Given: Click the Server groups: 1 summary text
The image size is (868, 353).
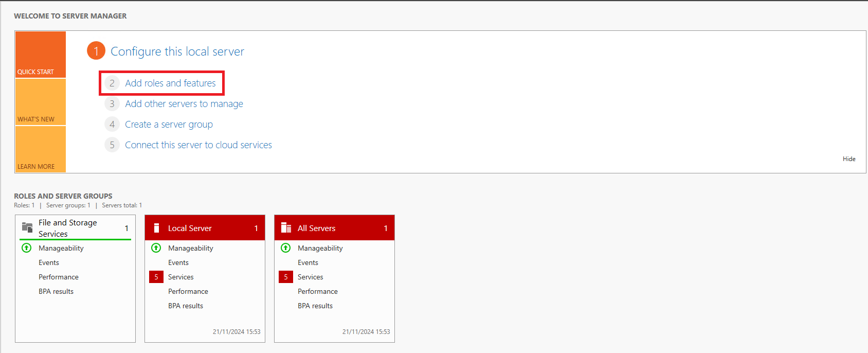Looking at the screenshot, I should (x=68, y=205).
